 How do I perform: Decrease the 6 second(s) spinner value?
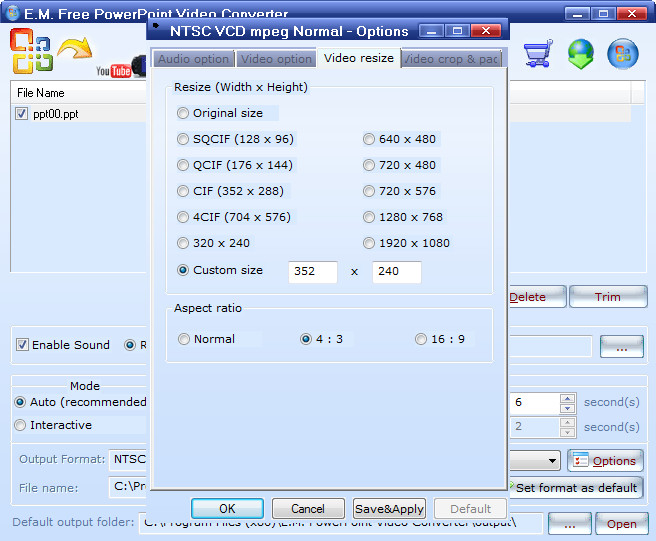tap(567, 408)
